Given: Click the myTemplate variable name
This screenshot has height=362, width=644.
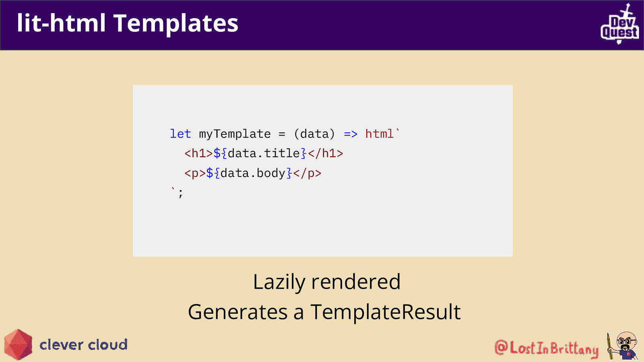Looking at the screenshot, I should pos(235,134).
